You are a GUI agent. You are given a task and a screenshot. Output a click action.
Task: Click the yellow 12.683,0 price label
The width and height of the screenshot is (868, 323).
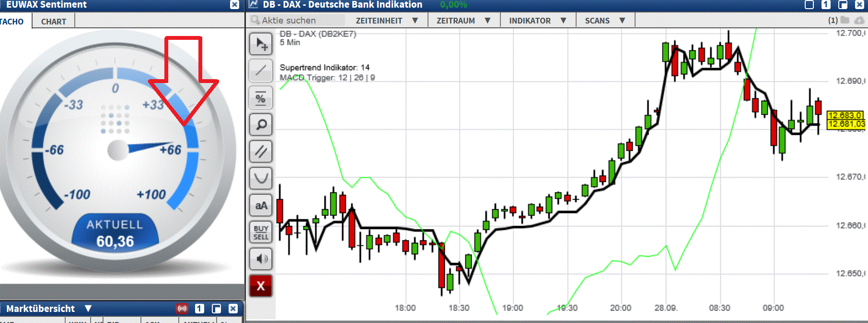click(845, 115)
